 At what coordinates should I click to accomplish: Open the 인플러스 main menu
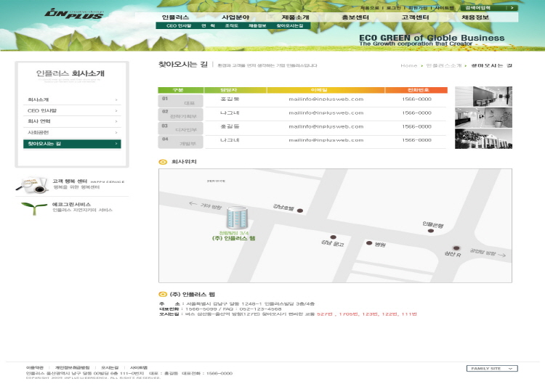pyautogui.click(x=176, y=17)
